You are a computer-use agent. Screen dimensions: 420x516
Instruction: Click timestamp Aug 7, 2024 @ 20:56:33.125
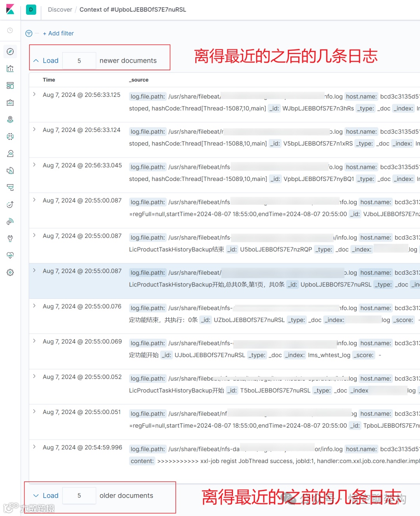(82, 95)
